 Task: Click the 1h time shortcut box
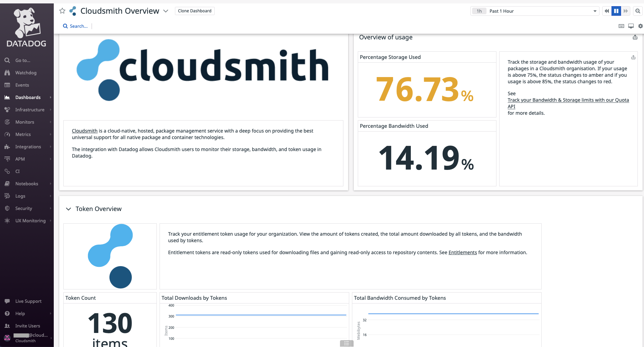click(479, 11)
